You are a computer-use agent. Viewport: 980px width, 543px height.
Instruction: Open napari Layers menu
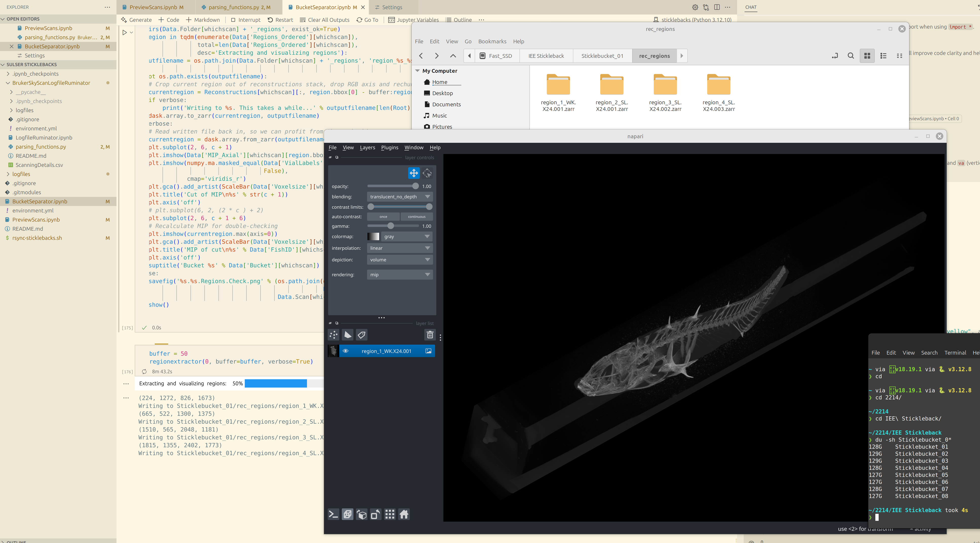(367, 148)
